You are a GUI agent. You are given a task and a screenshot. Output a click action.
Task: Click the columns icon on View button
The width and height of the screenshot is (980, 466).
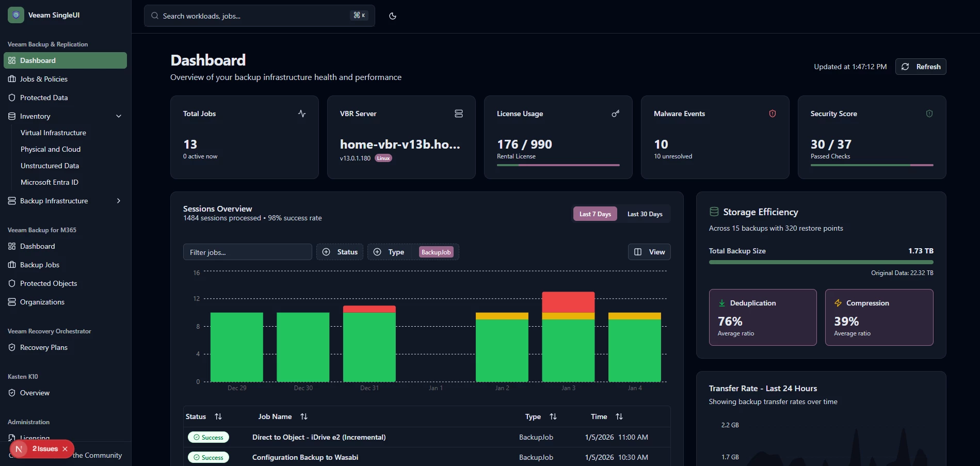tap(638, 252)
